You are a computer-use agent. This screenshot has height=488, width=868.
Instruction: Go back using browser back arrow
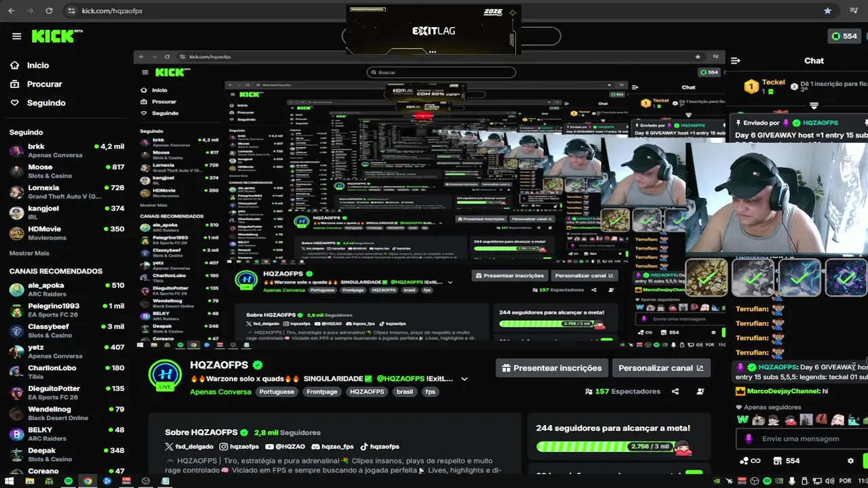(11, 11)
